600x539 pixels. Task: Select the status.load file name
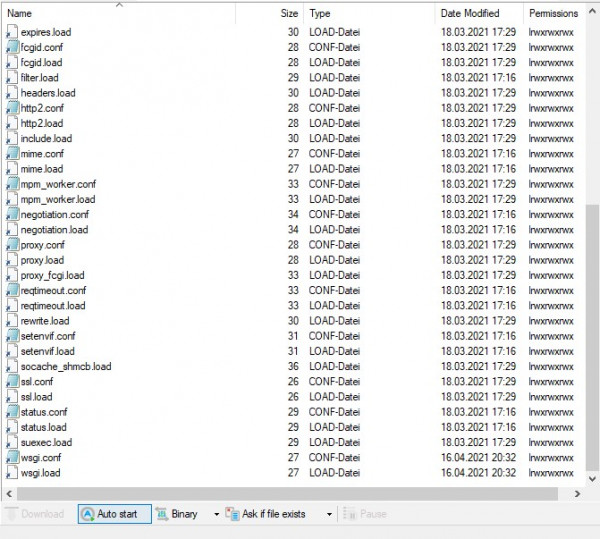(44, 427)
